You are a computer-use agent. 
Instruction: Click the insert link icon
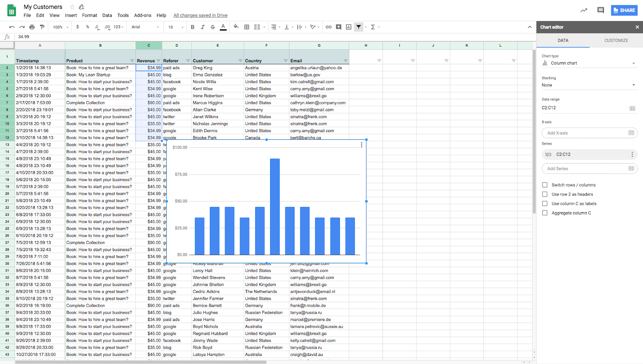click(328, 27)
